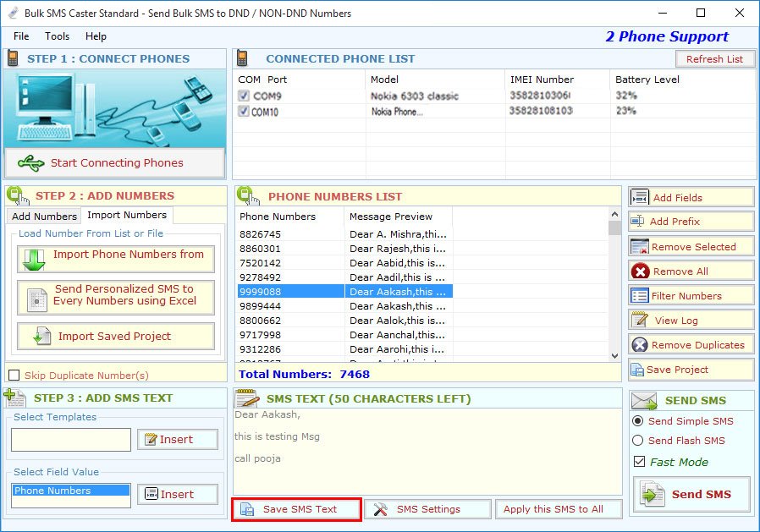Click the Send SMS envelope header icon
The height and width of the screenshot is (532, 760).
coord(644,401)
